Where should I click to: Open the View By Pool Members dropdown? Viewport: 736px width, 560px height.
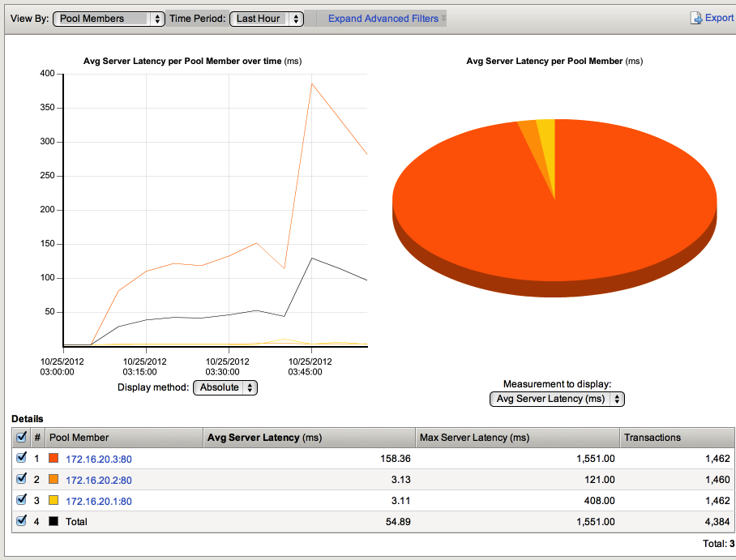click(x=109, y=19)
